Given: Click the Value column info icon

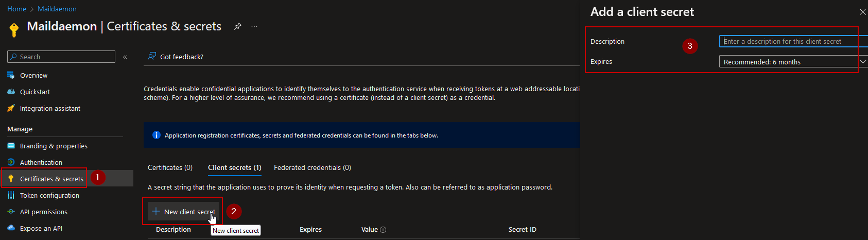Looking at the screenshot, I should pos(383,230).
